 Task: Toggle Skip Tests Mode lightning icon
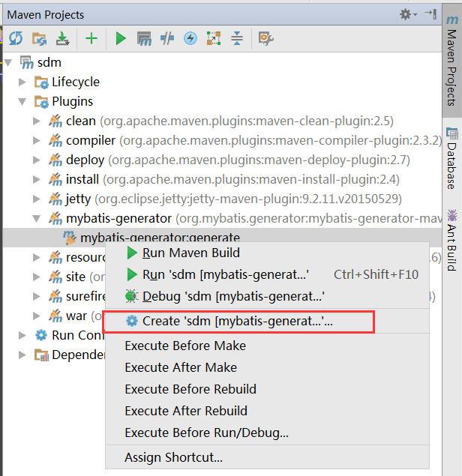pyautogui.click(x=190, y=38)
